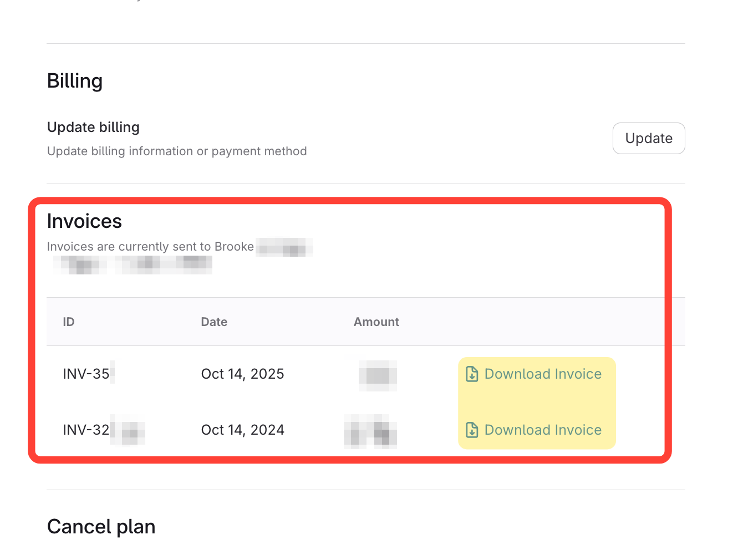This screenshot has height=560, width=733.
Task: Click the Amount column header
Action: (x=376, y=322)
